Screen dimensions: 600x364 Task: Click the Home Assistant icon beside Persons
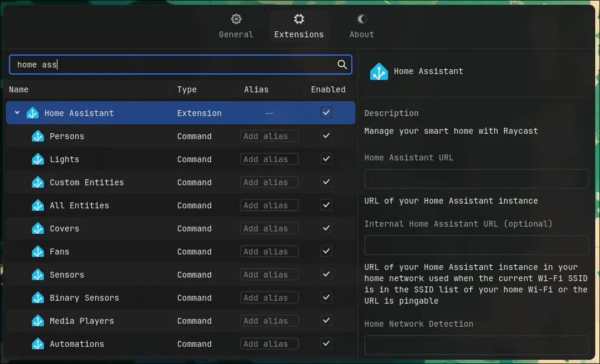click(x=38, y=136)
